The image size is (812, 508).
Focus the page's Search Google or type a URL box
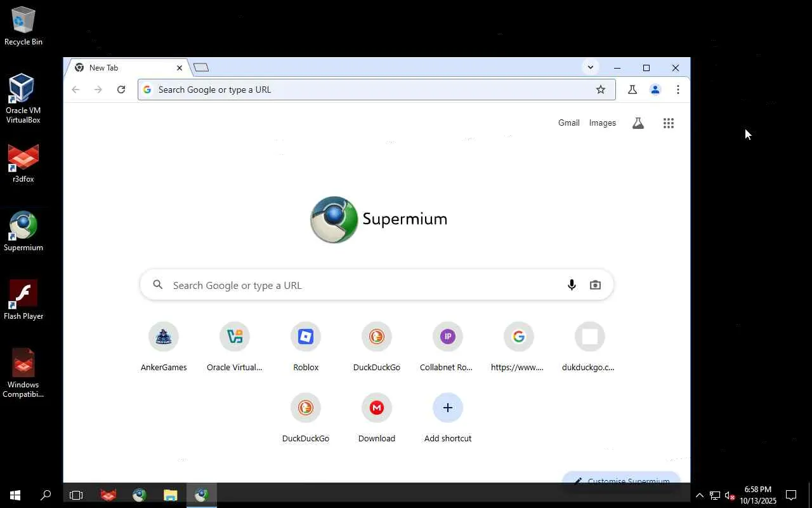pyautogui.click(x=377, y=285)
